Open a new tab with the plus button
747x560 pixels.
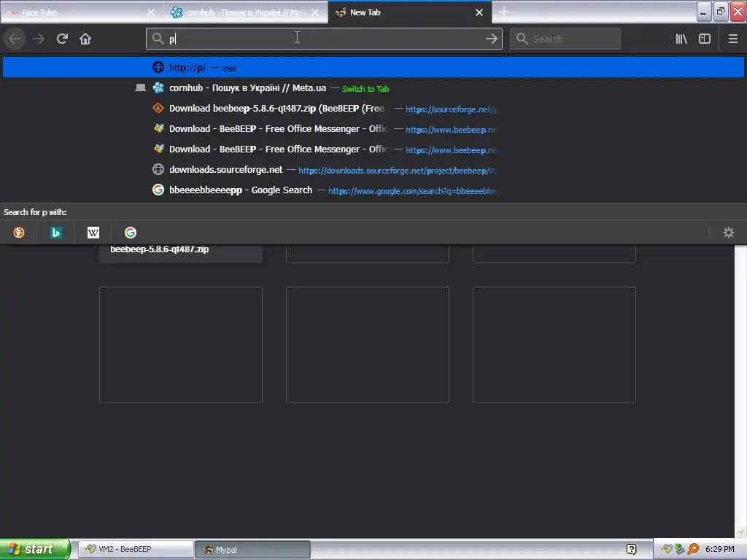[504, 12]
